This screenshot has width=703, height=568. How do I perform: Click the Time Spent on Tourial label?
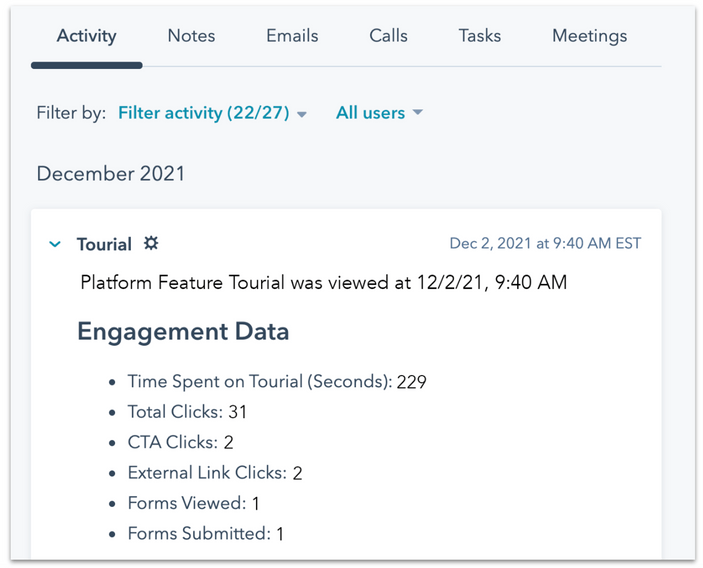click(260, 382)
